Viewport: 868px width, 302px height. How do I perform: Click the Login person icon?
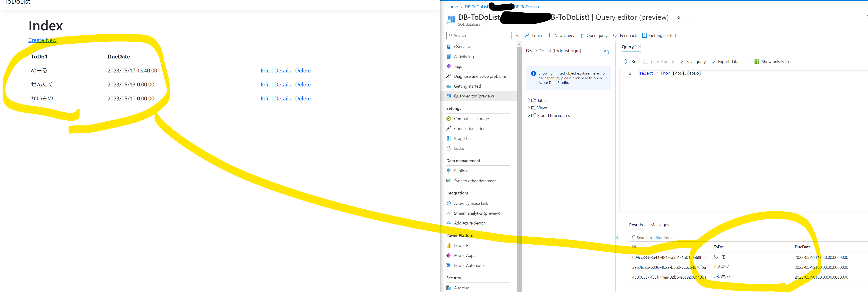coord(527,35)
